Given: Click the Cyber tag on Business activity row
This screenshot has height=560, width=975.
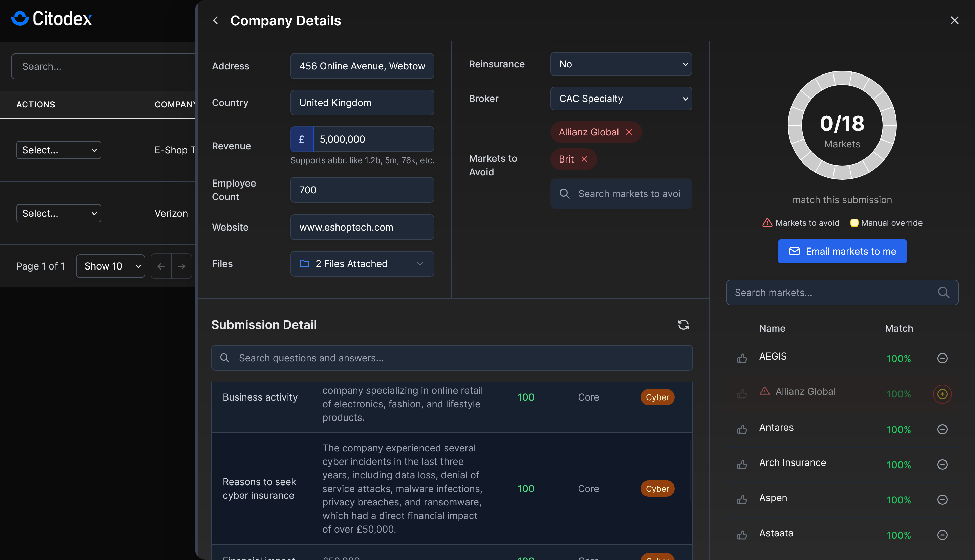Looking at the screenshot, I should coord(657,397).
